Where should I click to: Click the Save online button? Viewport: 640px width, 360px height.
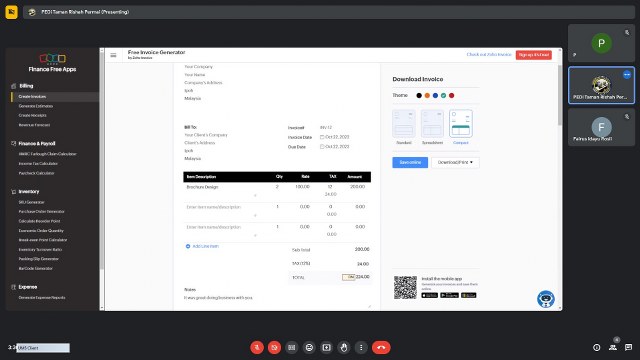(x=410, y=162)
